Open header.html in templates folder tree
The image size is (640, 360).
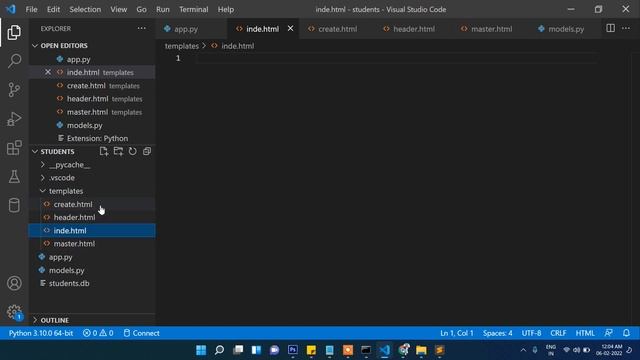click(x=92, y=217)
